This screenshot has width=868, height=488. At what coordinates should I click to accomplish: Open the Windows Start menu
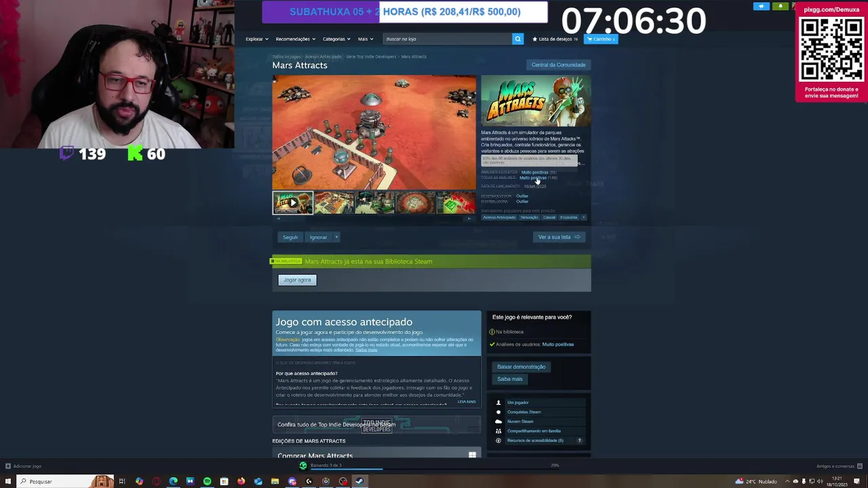[8, 481]
